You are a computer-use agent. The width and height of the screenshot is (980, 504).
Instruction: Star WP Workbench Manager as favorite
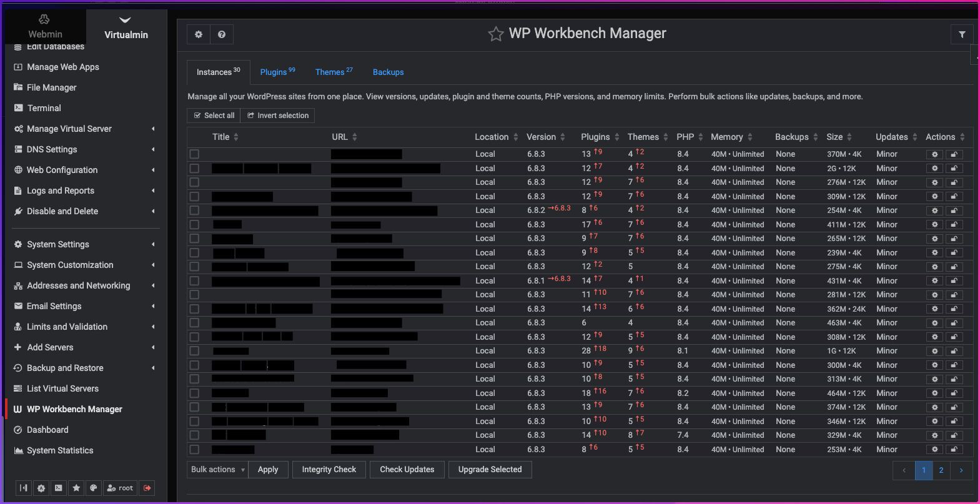click(x=495, y=34)
